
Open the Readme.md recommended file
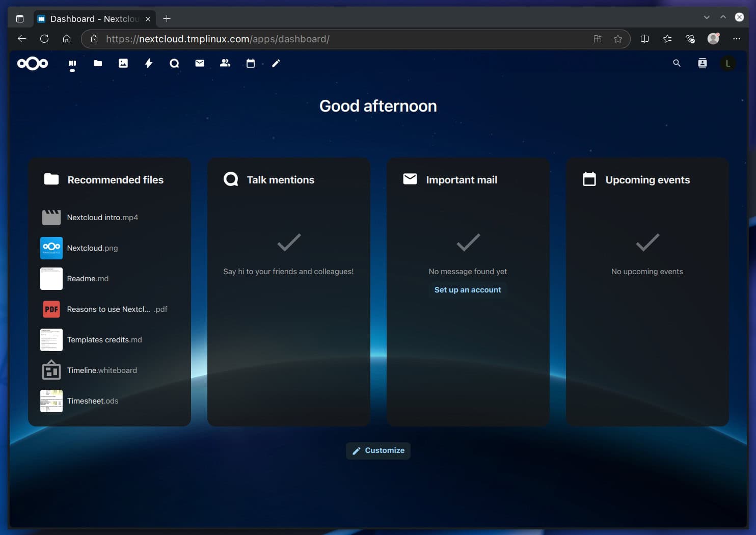[88, 279]
